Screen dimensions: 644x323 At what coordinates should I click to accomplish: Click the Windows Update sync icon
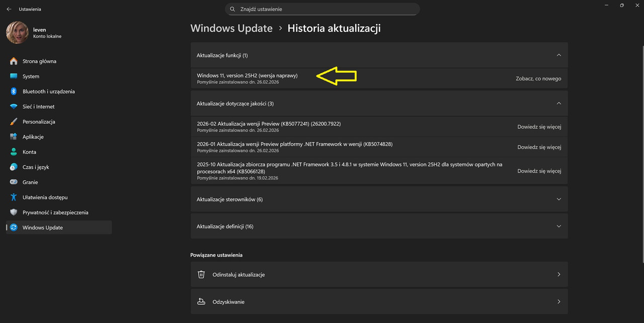[x=14, y=227]
